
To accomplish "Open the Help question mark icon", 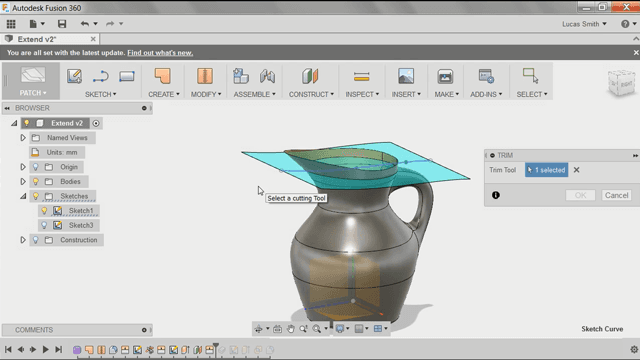I will pos(625,24).
